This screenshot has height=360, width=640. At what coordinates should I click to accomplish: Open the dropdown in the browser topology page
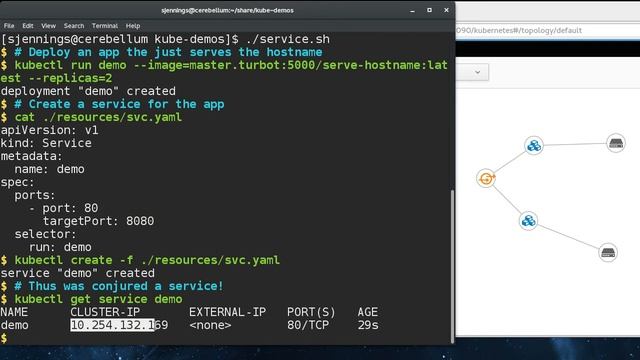click(x=473, y=72)
